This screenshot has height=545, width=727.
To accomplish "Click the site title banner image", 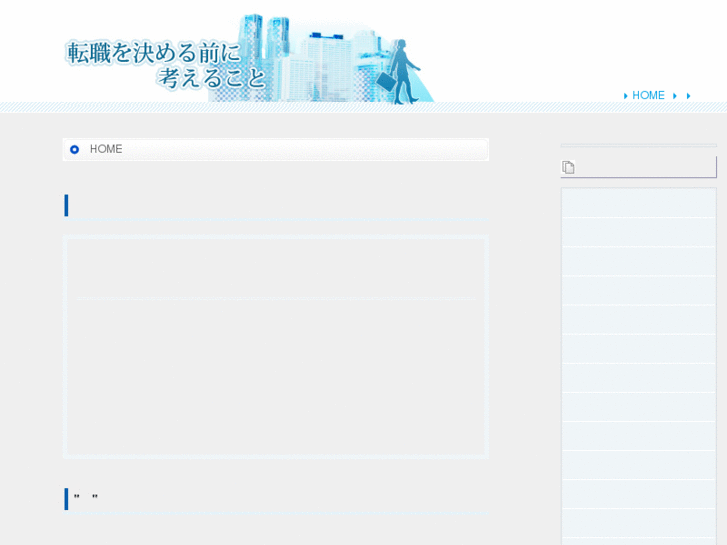I will [248, 58].
